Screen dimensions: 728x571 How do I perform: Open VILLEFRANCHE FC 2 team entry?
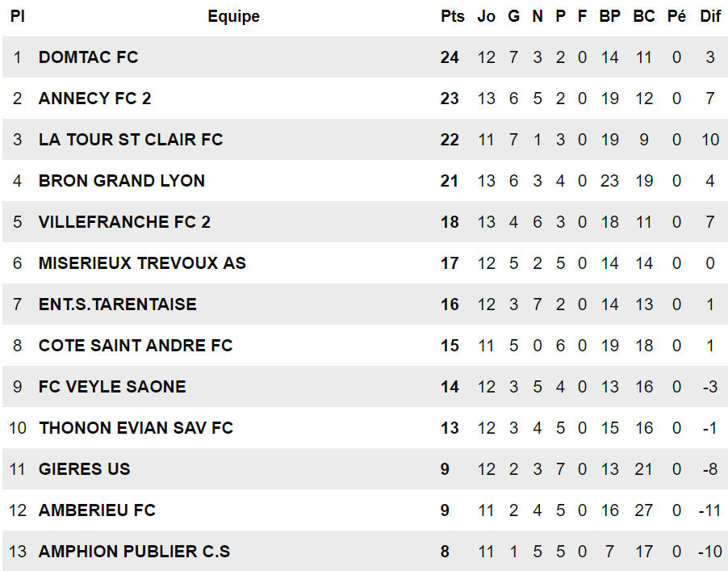click(124, 222)
